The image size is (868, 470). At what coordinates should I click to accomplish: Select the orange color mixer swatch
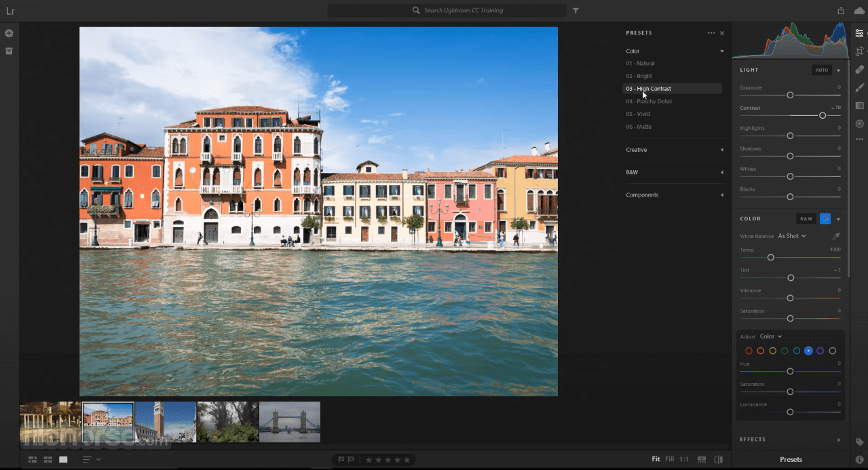[761, 351]
